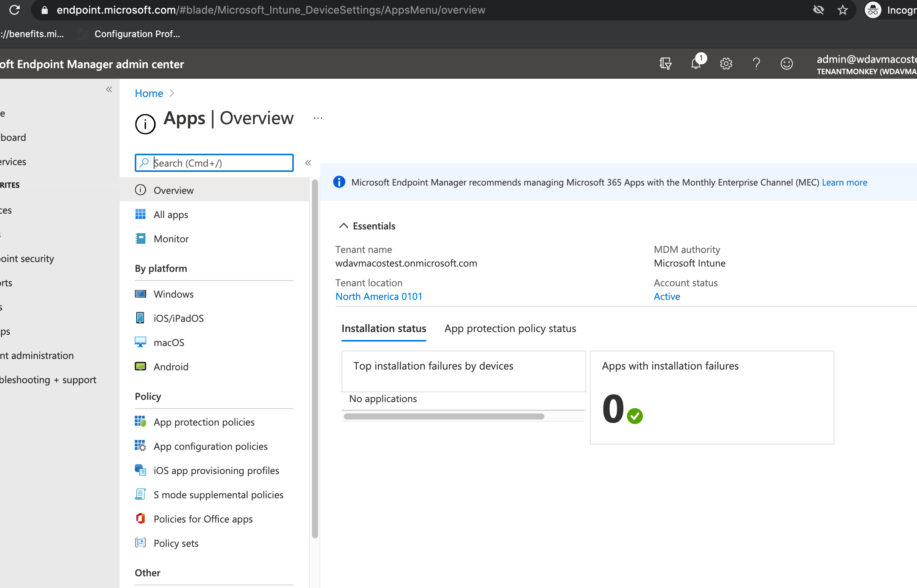Click the Endpoint Manager admin center title
This screenshot has height=588, width=917.
pyautogui.click(x=92, y=64)
